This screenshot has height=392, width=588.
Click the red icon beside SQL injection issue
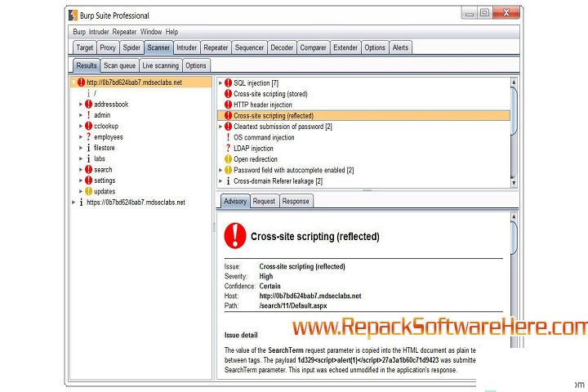pos(228,83)
